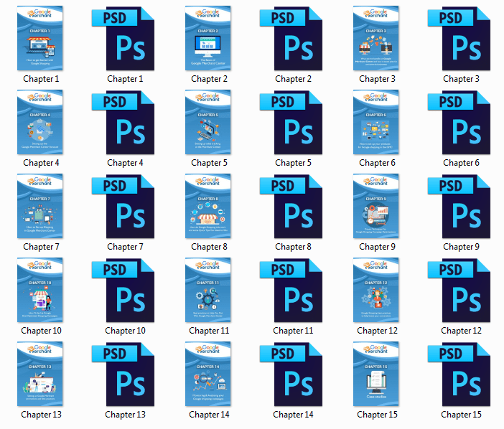Select the Chapter 15 PSD file icon
The image size is (504, 429).
pyautogui.click(x=461, y=373)
